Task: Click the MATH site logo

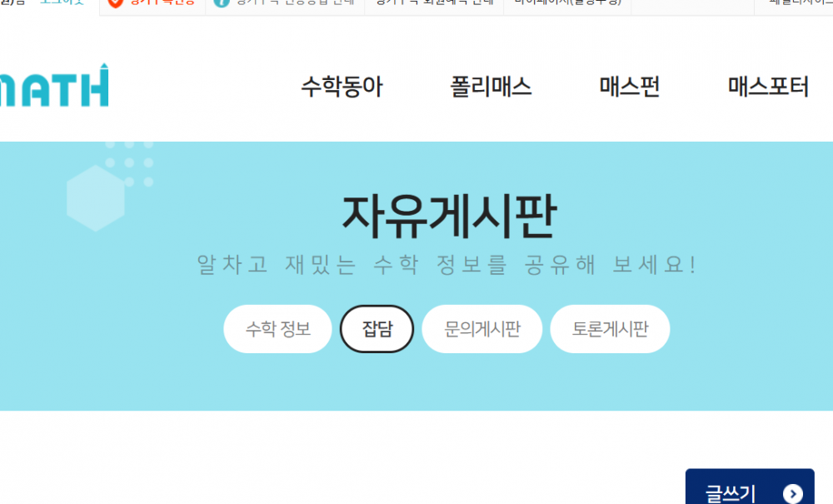Action: click(53, 86)
